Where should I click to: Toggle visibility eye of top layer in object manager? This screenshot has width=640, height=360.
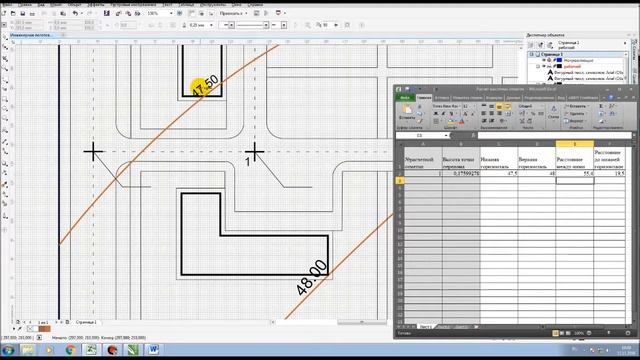(x=544, y=60)
